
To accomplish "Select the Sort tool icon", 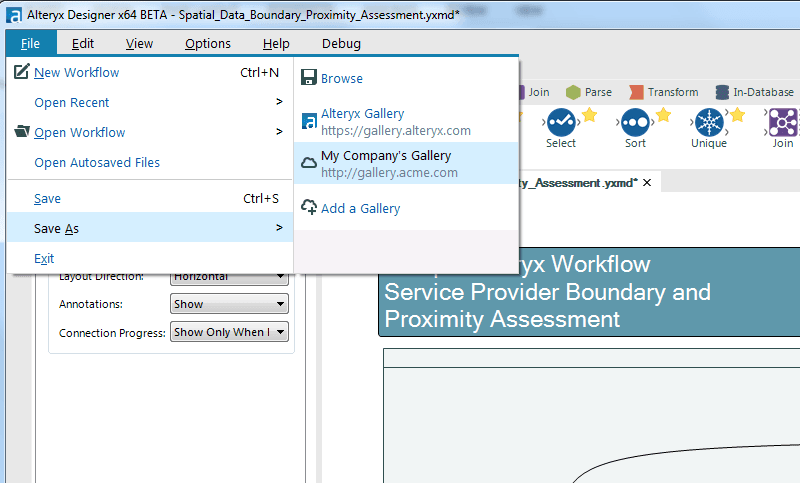I will 635,122.
